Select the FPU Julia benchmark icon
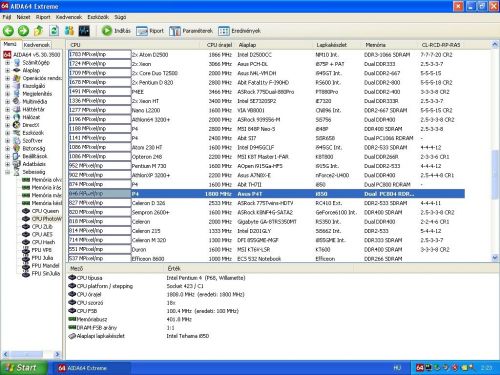 pyautogui.click(x=26, y=258)
